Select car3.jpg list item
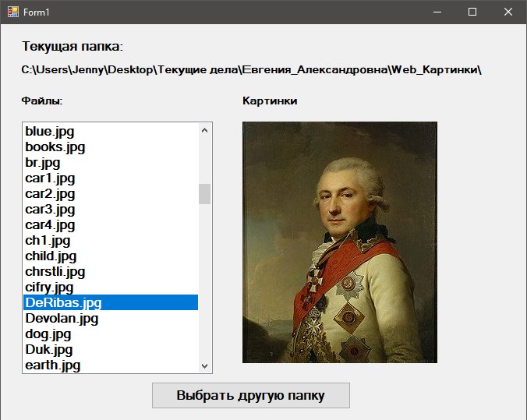This screenshot has width=527, height=420. (x=50, y=210)
